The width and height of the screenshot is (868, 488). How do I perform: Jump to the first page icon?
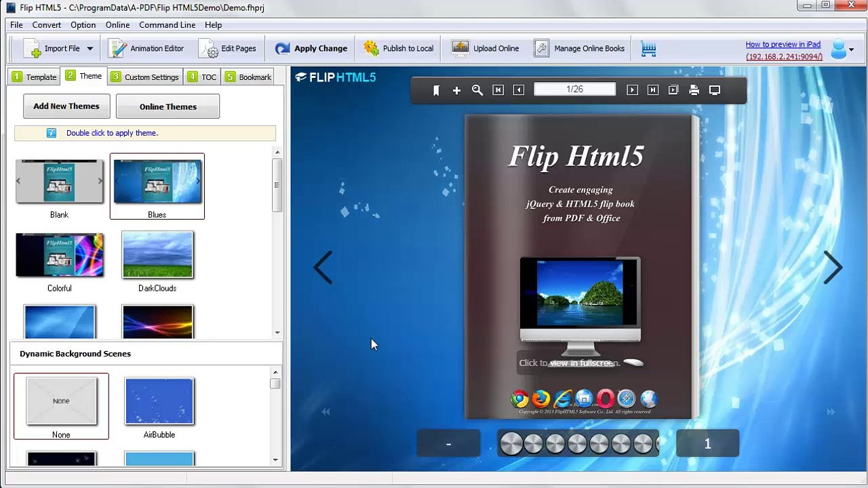click(498, 90)
